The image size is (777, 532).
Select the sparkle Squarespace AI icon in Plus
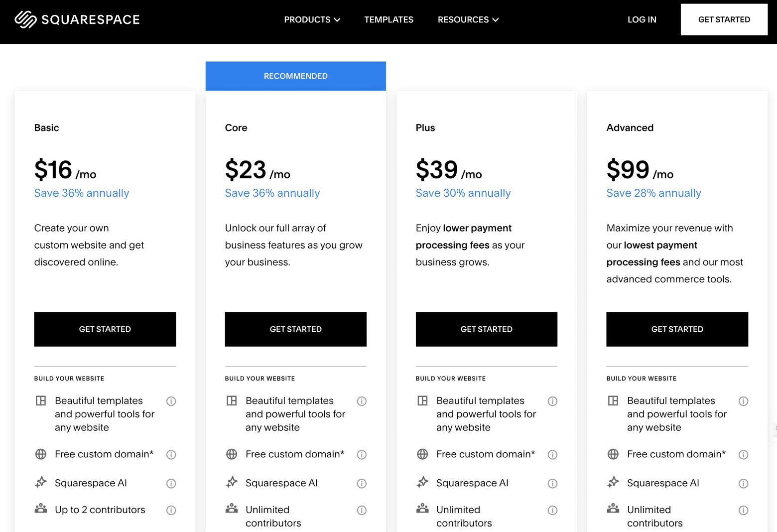coord(422,482)
